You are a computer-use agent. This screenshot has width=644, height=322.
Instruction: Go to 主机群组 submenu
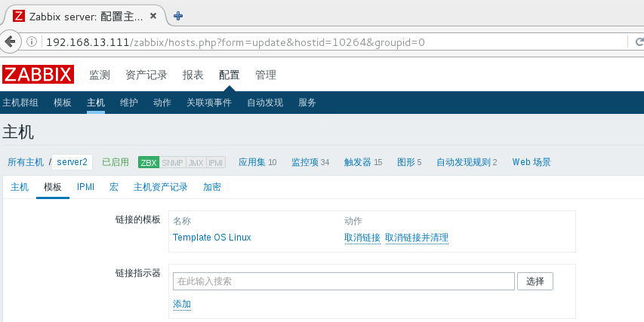coord(20,103)
